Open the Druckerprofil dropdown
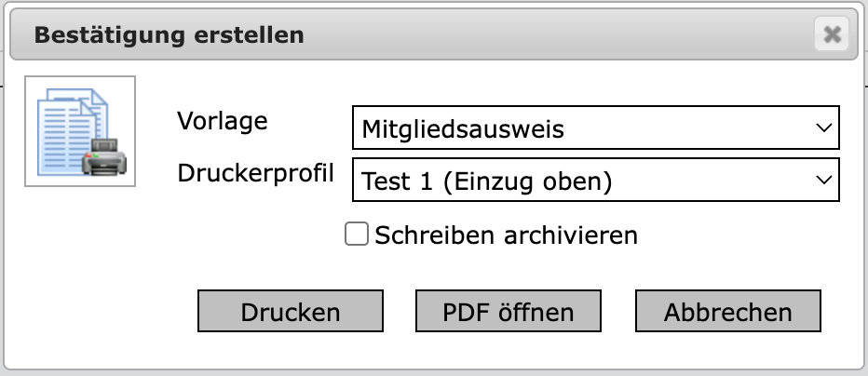The height and width of the screenshot is (376, 868). [x=596, y=181]
